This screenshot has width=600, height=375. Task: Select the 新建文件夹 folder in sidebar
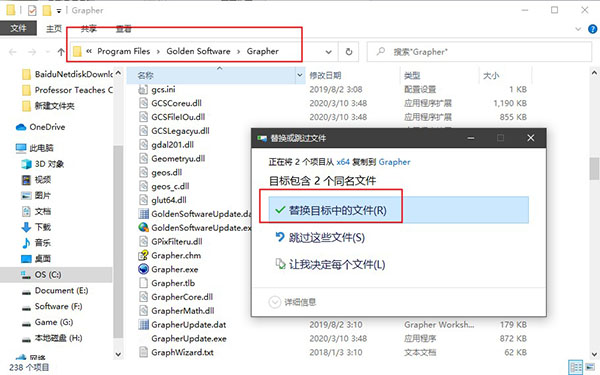pos(49,106)
